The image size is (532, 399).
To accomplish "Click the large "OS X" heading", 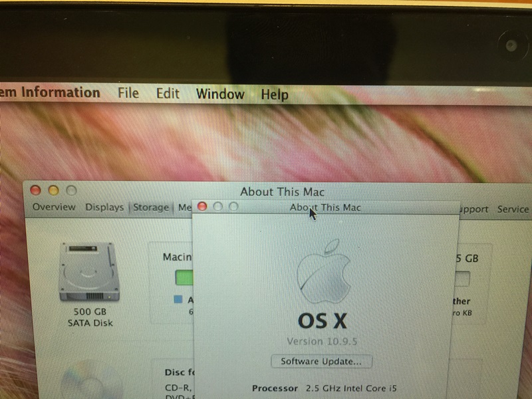I will pos(323,321).
